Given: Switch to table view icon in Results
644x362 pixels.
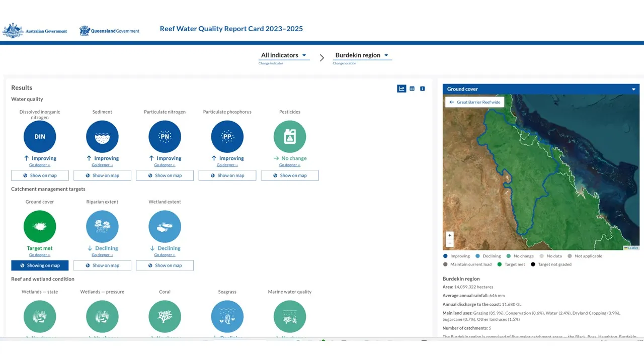Looking at the screenshot, I should point(412,88).
